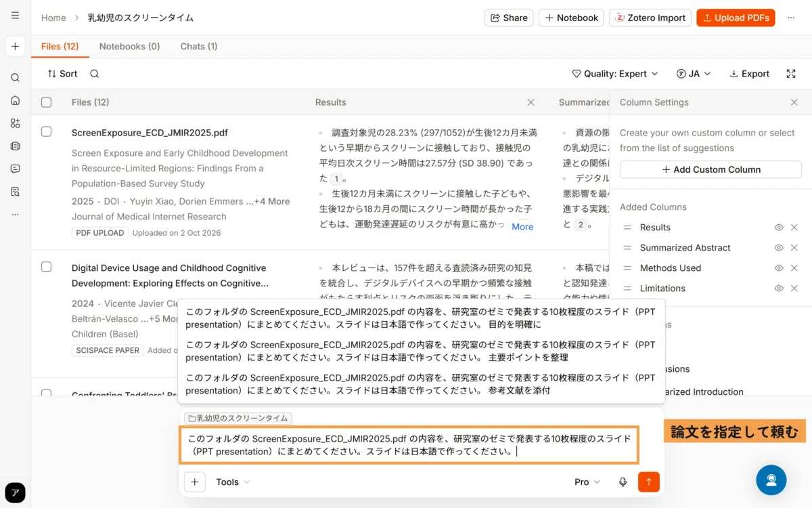Image resolution: width=812 pixels, height=508 pixels.
Task: Open the hamburger menu in the sidebar
Action: 15,16
